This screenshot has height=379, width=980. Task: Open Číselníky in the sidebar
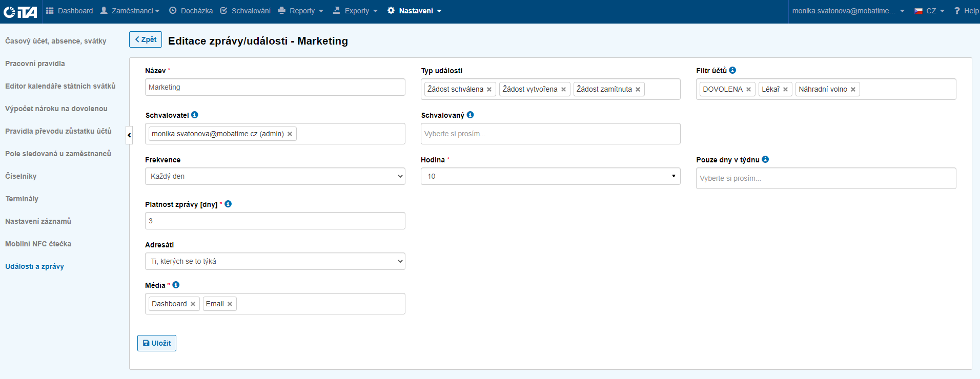tap(21, 176)
